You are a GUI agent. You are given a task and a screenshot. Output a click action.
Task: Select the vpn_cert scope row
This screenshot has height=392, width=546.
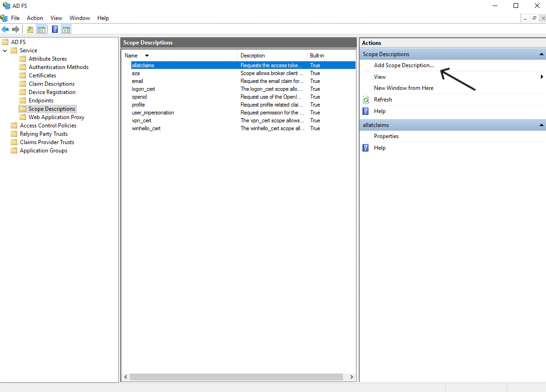click(243, 121)
